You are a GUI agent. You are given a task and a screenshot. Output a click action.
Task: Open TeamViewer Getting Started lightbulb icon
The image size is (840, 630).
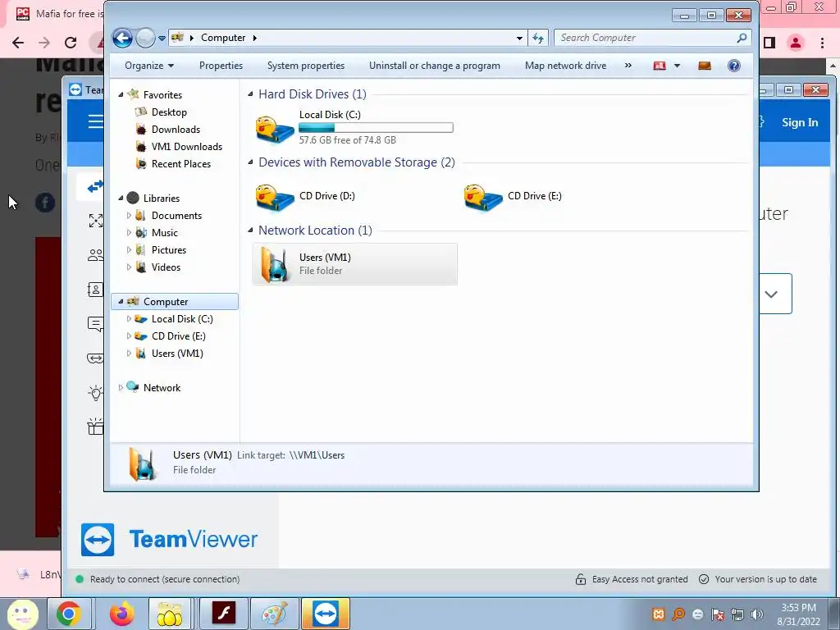point(95,393)
